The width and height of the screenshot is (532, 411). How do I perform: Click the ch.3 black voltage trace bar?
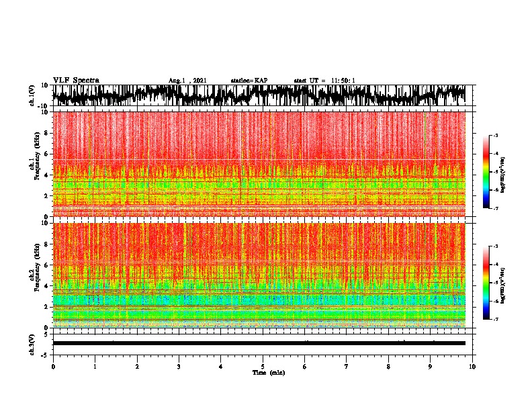click(x=259, y=343)
